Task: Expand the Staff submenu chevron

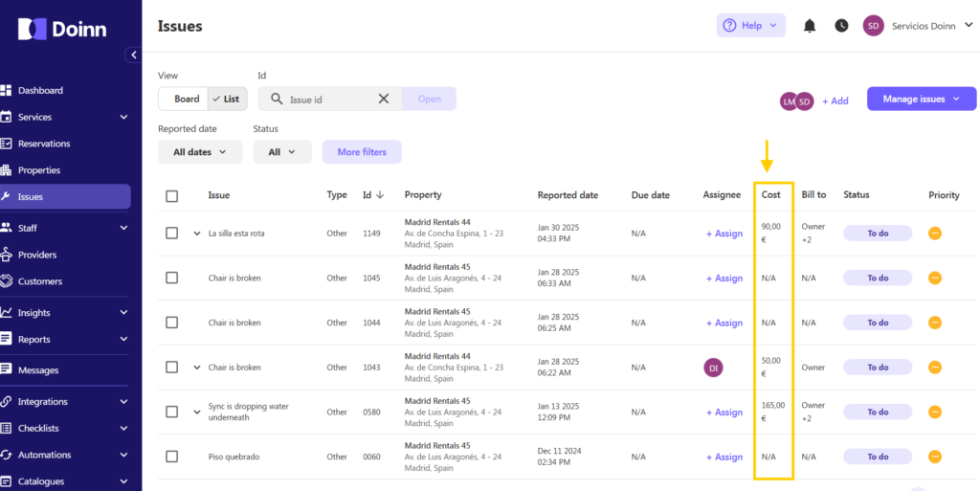Action: (x=123, y=228)
